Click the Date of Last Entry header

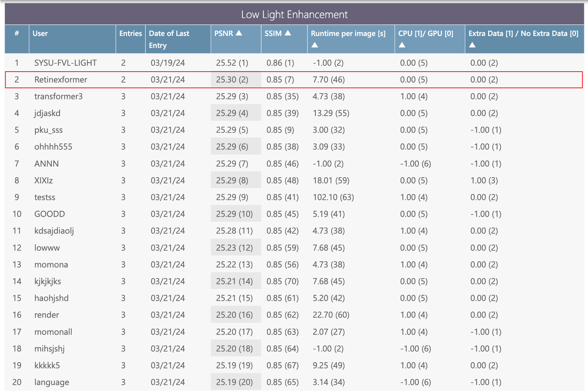(x=178, y=39)
